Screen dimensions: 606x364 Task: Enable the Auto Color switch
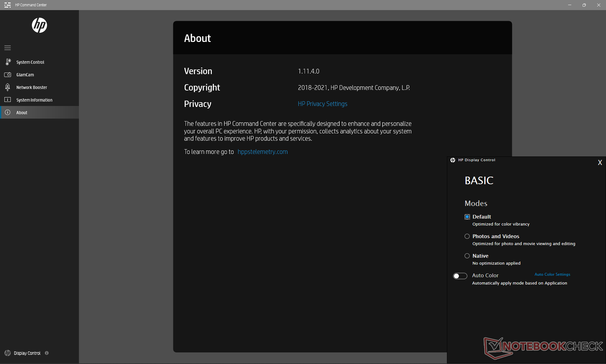tap(460, 276)
